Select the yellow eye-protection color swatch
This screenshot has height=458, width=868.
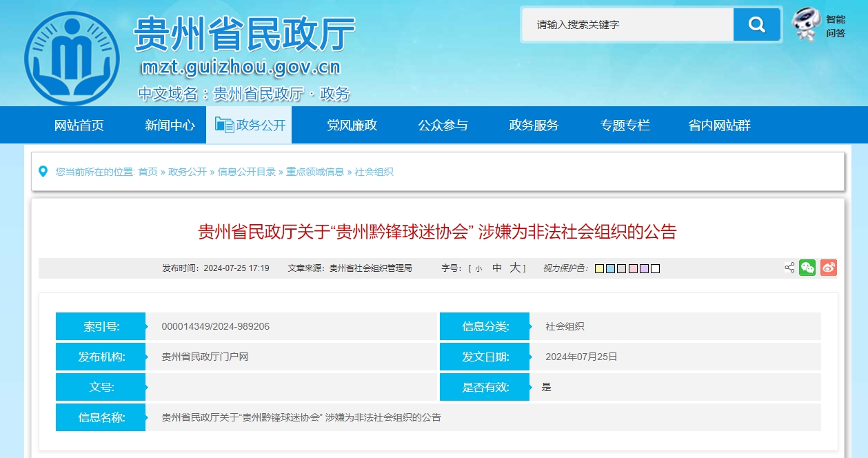(x=600, y=269)
